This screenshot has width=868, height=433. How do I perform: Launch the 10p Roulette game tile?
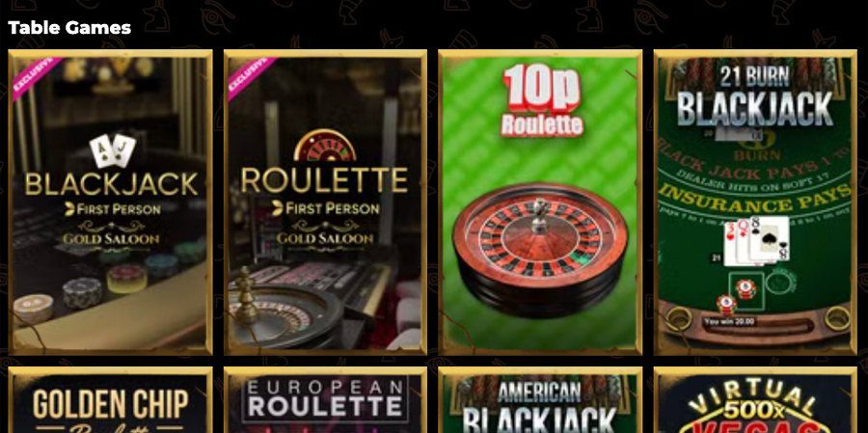pos(540,203)
